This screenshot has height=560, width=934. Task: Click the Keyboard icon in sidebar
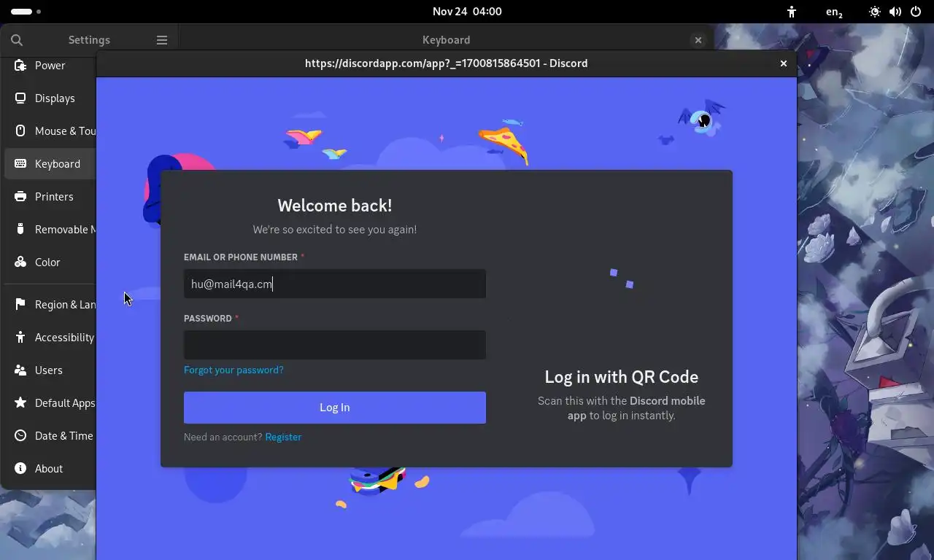point(20,164)
